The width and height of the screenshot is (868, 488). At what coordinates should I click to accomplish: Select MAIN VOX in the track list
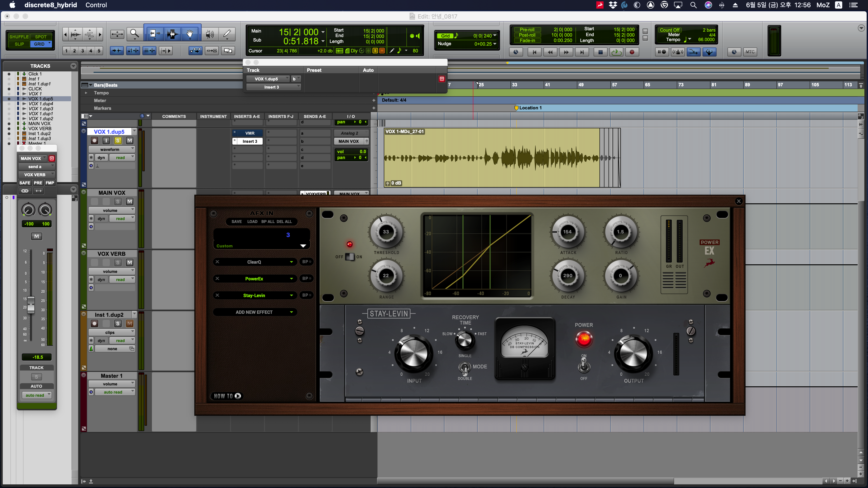[x=39, y=124]
